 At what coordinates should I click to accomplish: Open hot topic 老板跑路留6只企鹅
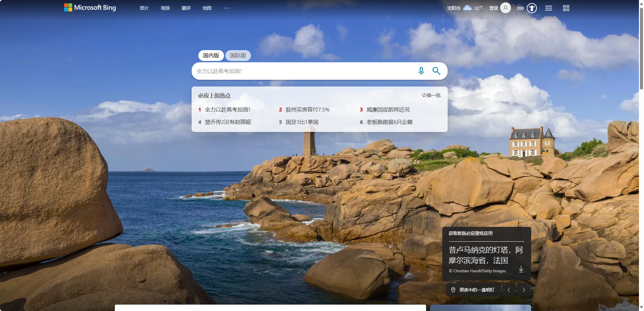(x=389, y=122)
